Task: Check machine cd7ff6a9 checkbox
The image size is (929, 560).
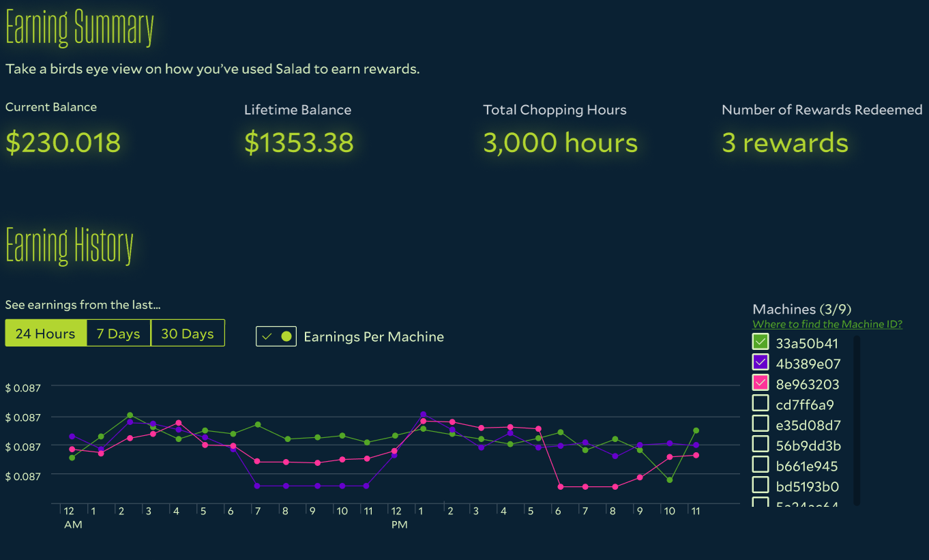Action: [761, 403]
